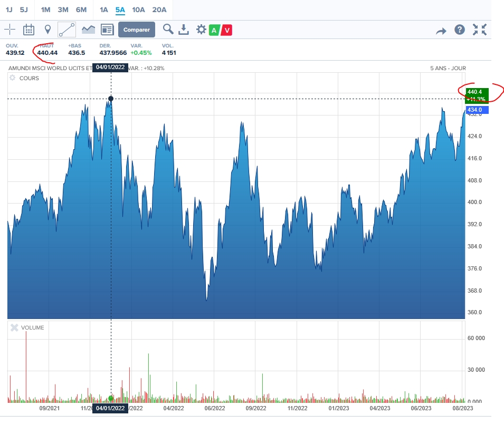Switch to the 1M time range

point(46,9)
